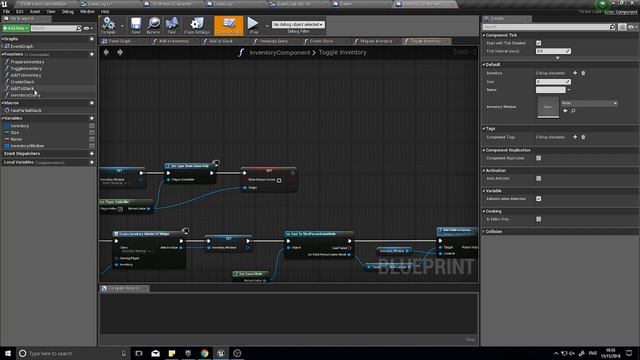
Task: Open the Asset menu
Action: [x=35, y=11]
